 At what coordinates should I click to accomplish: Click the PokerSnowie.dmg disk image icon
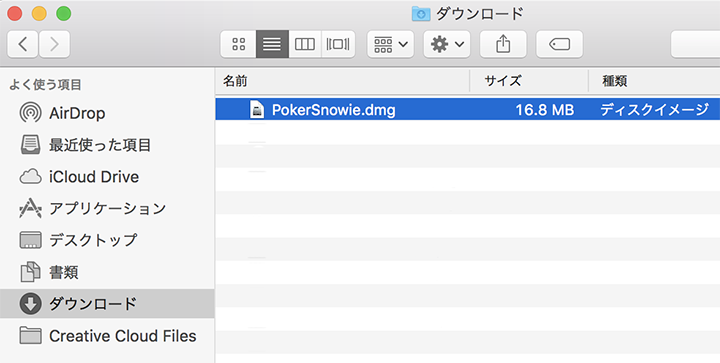tap(257, 110)
